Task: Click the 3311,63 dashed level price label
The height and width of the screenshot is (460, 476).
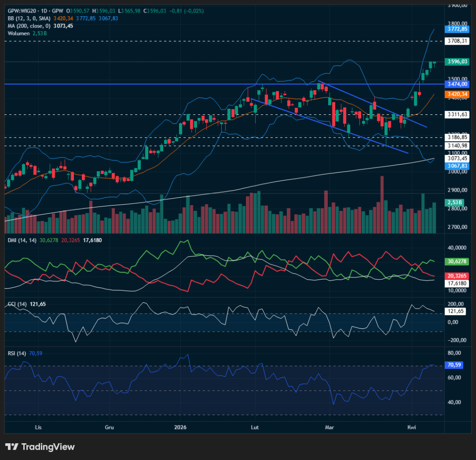Action: tap(456, 114)
